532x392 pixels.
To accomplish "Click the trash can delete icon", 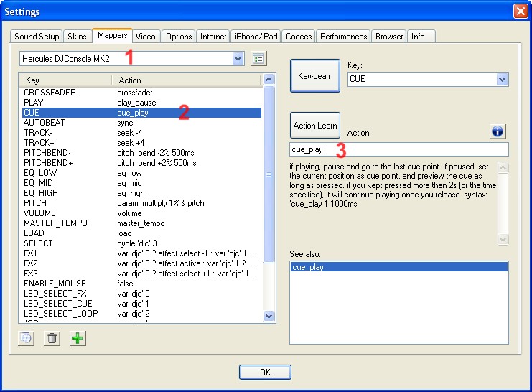I will (x=52, y=338).
